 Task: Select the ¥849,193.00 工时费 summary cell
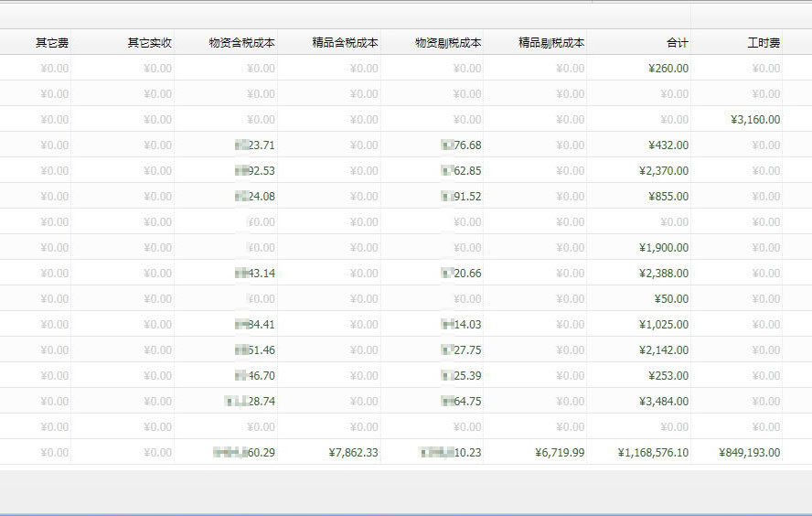[x=749, y=452]
